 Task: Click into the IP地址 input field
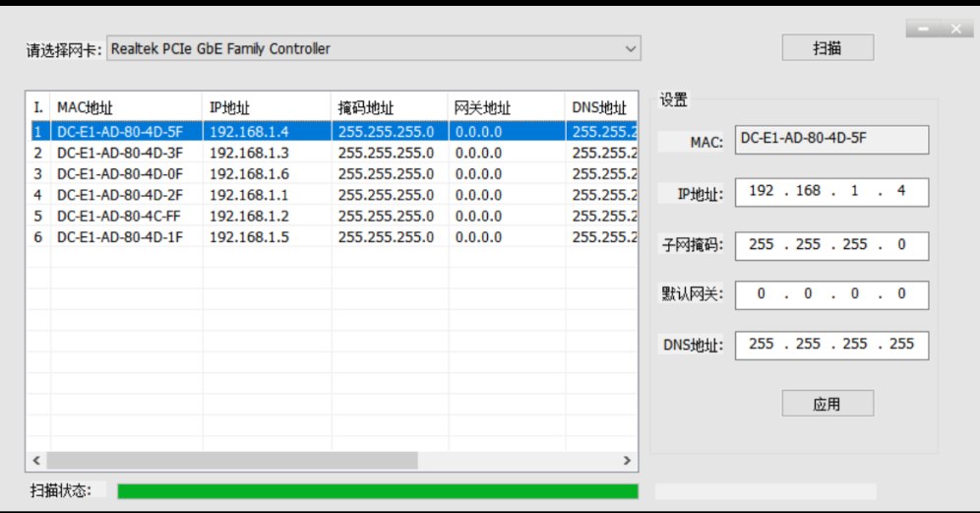pos(831,192)
